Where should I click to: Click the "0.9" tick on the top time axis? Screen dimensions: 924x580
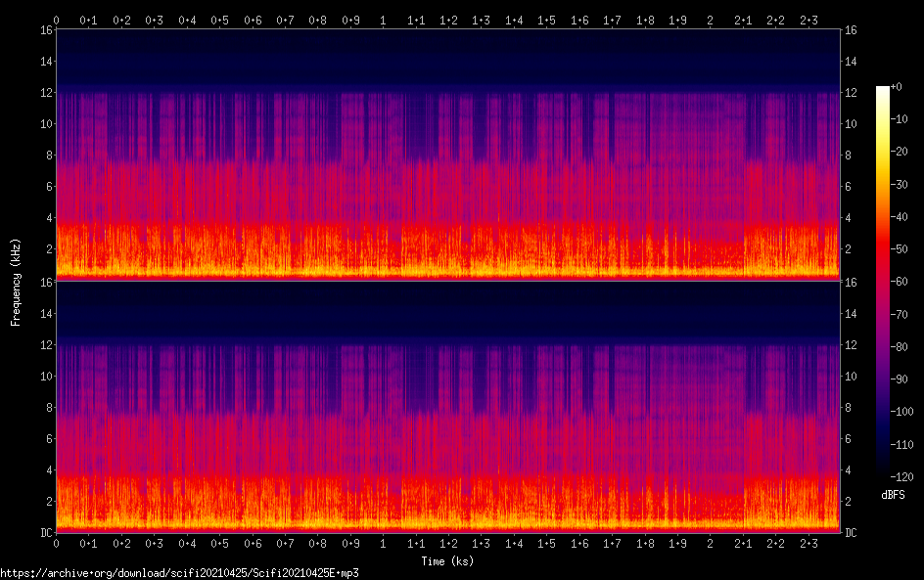point(350,21)
